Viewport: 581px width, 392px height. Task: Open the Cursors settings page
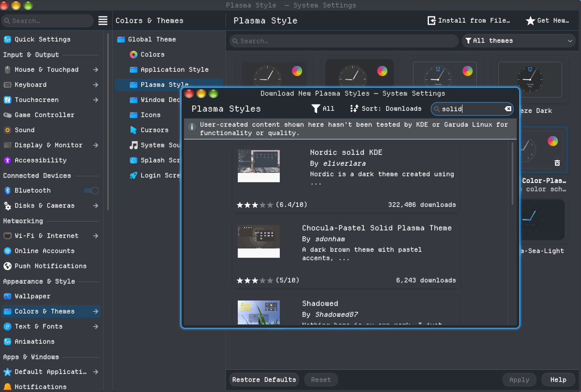coord(154,130)
